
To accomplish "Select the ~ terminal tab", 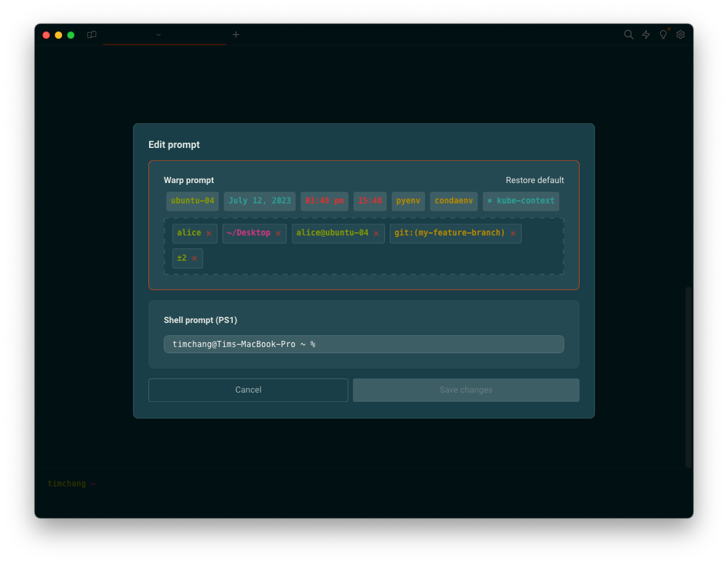I will coord(164,35).
